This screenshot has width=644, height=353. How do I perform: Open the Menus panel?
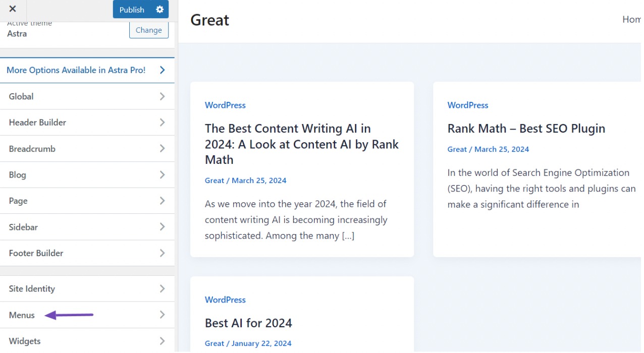(87, 315)
